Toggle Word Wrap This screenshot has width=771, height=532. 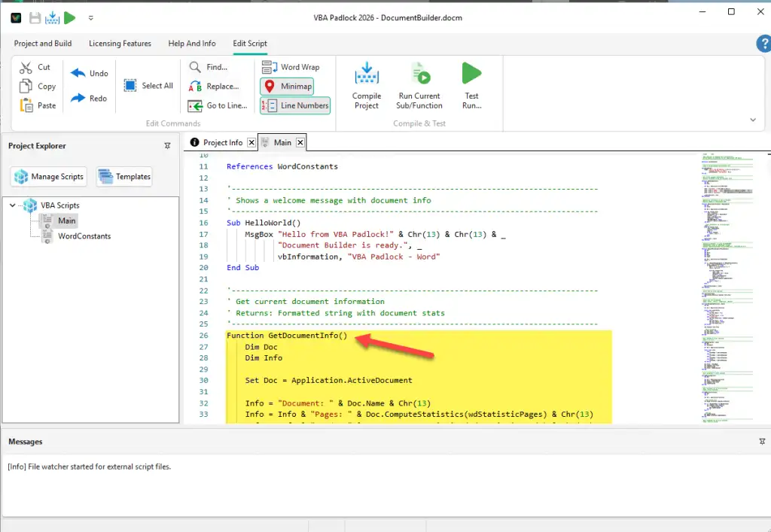(292, 67)
